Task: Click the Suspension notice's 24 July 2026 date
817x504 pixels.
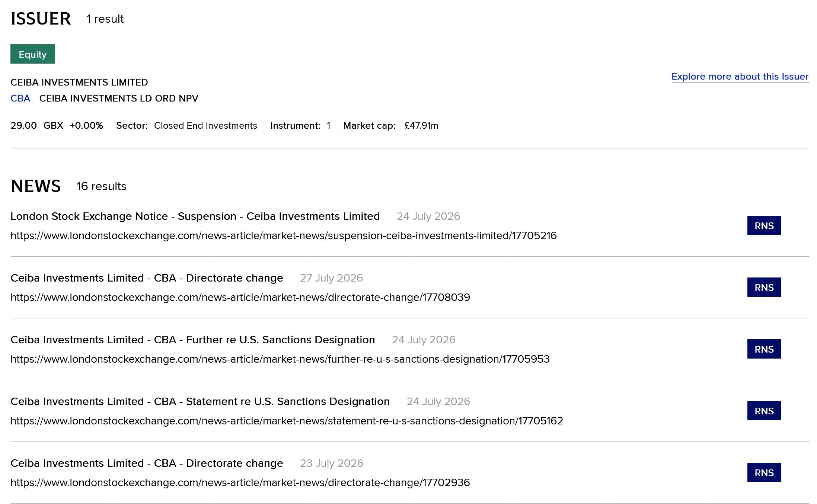Action: (x=428, y=216)
